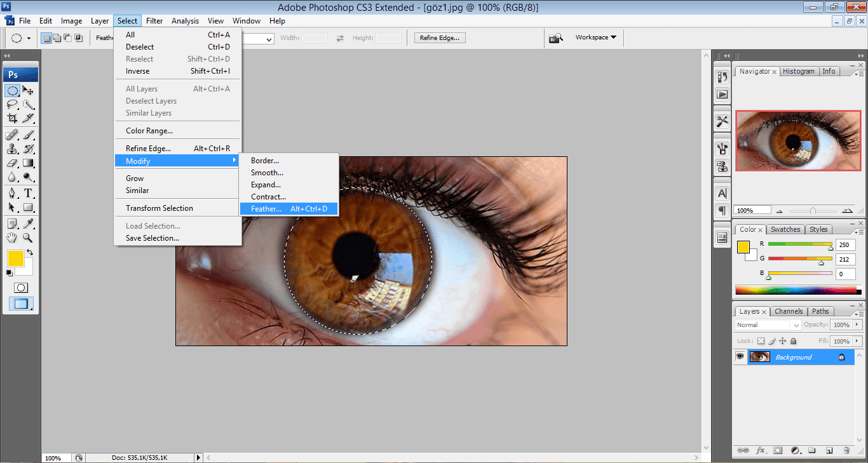
Task: Click the Navigator eye thumbnail preview
Action: (798, 140)
